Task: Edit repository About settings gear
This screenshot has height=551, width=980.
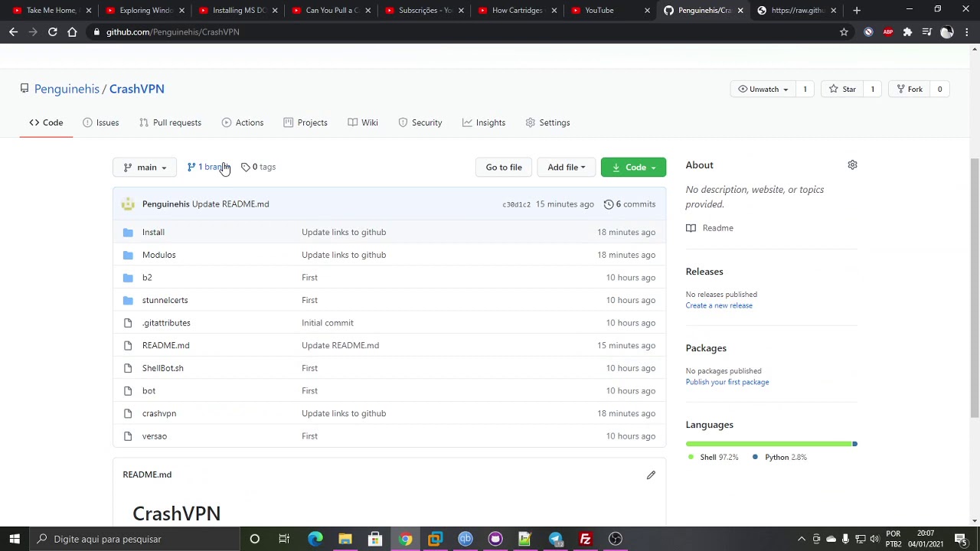Action: pyautogui.click(x=852, y=165)
